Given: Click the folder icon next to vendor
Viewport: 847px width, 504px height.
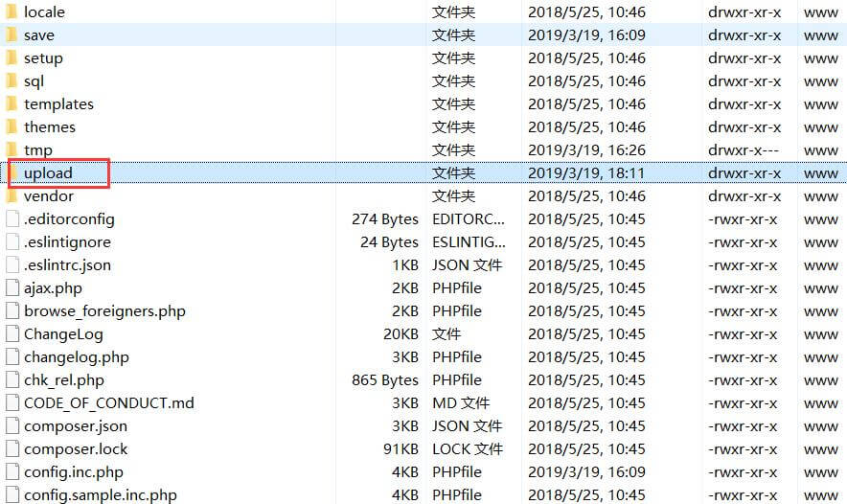Looking at the screenshot, I should (11, 195).
